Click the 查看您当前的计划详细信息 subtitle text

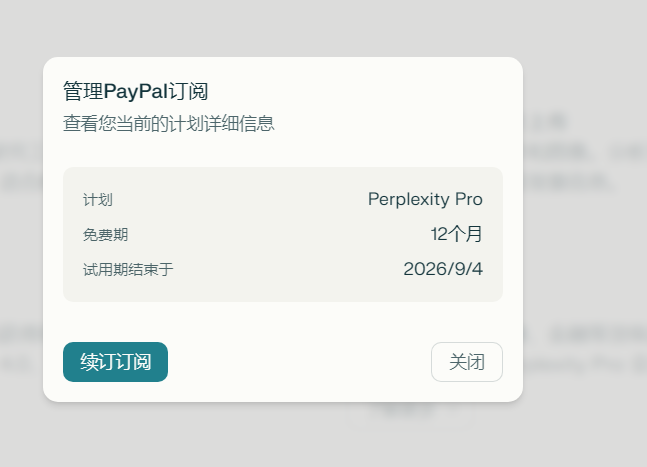tap(168, 123)
